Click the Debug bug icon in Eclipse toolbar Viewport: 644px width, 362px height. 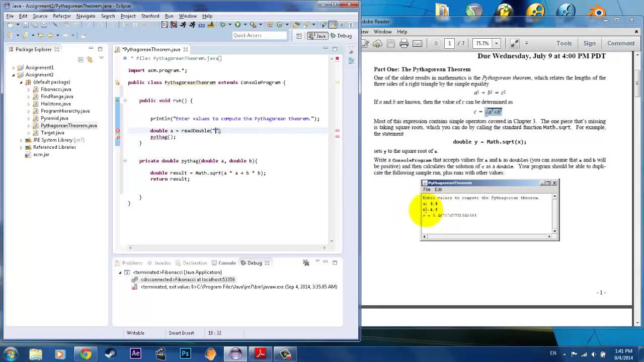coord(223,25)
